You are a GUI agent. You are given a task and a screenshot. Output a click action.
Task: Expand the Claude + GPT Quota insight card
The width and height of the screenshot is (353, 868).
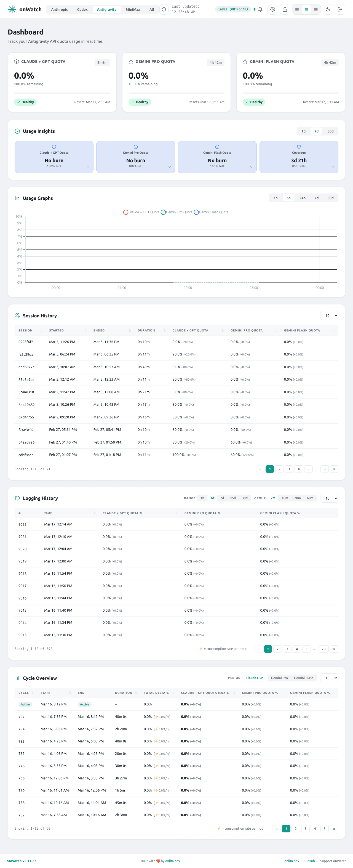pos(88,167)
